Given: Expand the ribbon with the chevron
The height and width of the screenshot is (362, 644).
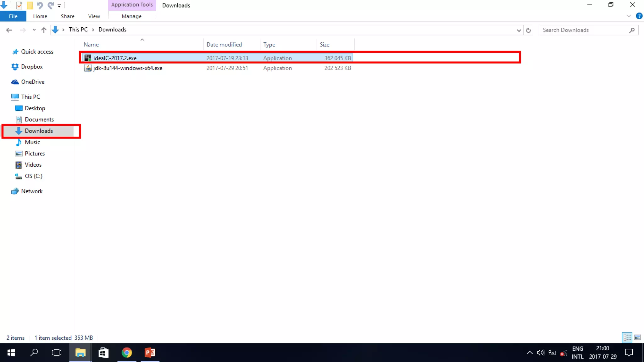Looking at the screenshot, I should pyautogui.click(x=629, y=16).
